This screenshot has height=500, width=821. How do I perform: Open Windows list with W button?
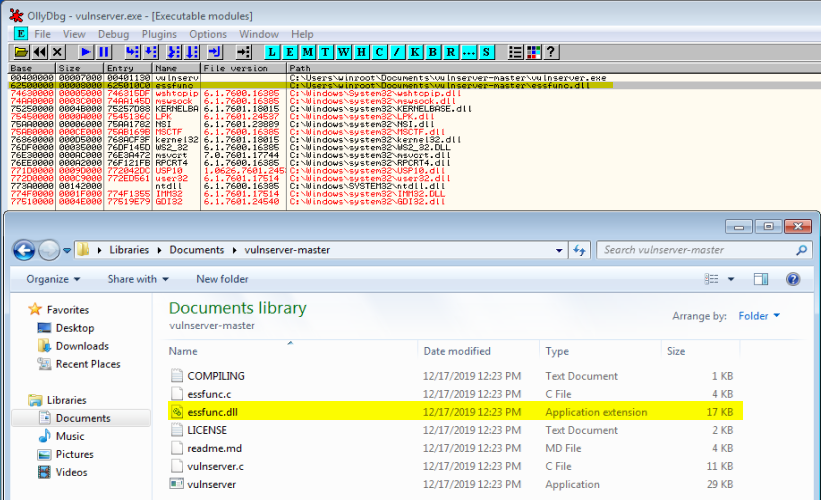(343, 52)
